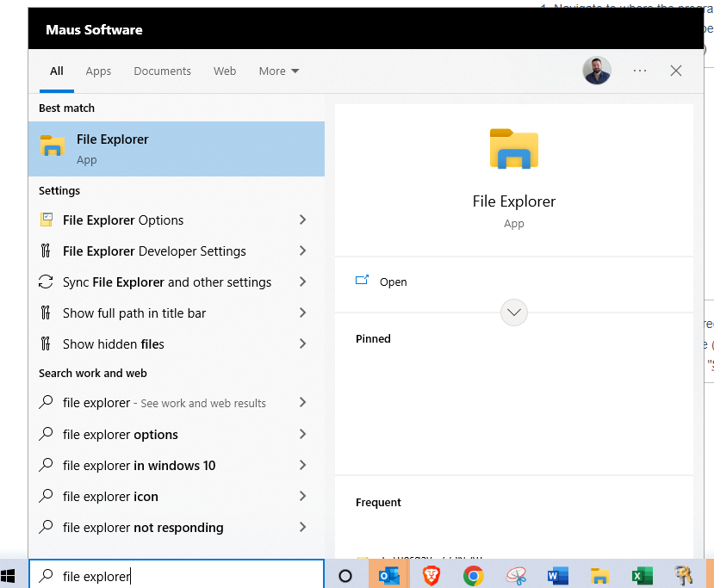Open Excel from the taskbar
Viewport: 714px width, 588px height.
click(x=642, y=576)
